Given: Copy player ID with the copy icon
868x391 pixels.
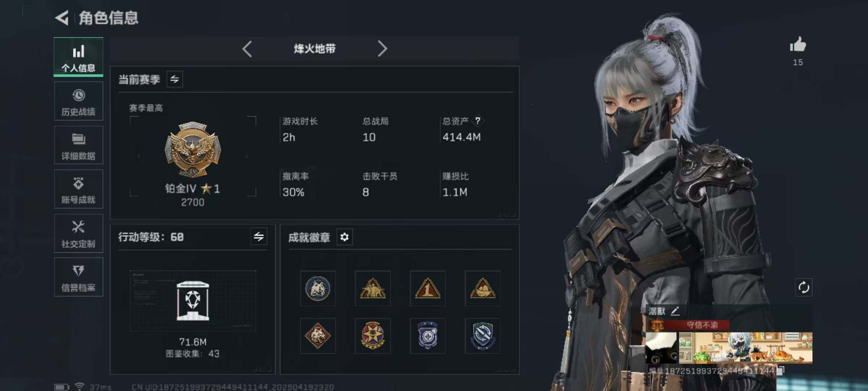Looking at the screenshot, I should pos(781,370).
